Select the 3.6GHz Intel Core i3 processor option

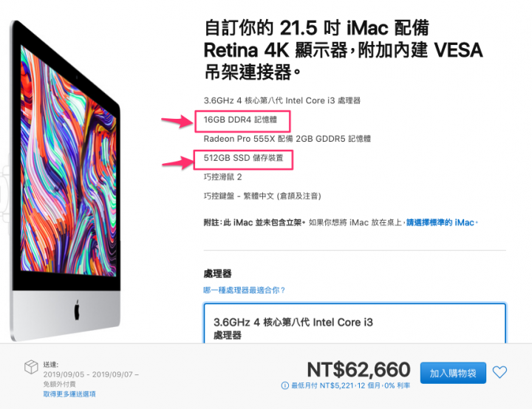355,323
